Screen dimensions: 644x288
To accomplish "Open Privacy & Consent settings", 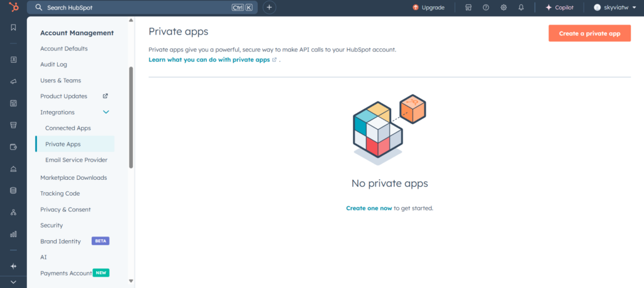I will [x=65, y=209].
